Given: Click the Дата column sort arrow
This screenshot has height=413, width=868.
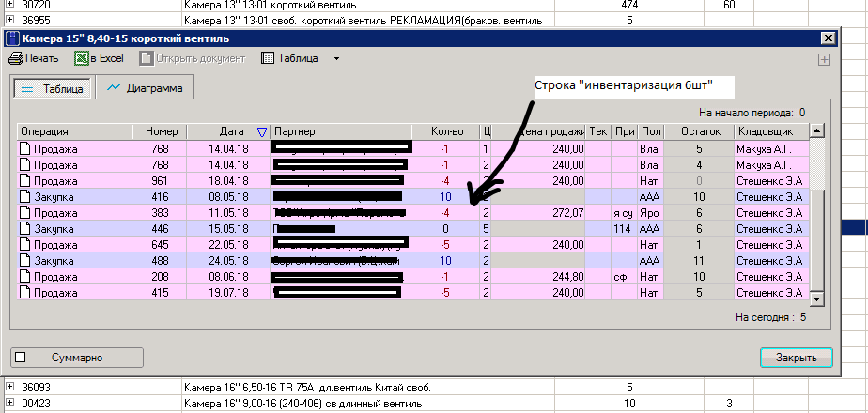Looking at the screenshot, I should (x=262, y=131).
